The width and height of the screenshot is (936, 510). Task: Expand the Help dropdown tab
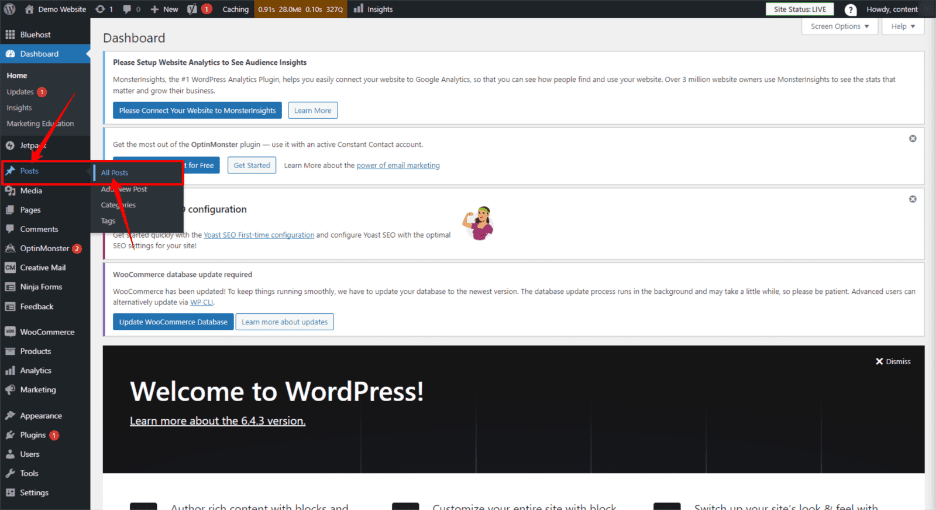904,27
